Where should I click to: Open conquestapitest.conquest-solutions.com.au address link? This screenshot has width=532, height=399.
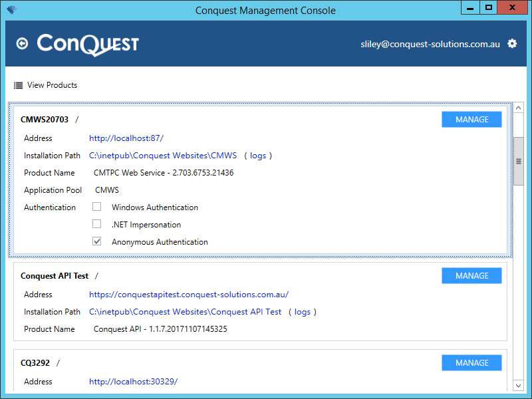pyautogui.click(x=189, y=295)
